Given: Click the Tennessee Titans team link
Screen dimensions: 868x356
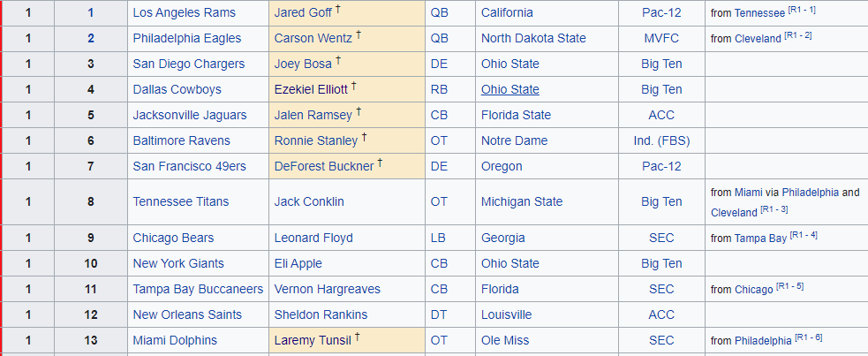Looking at the screenshot, I should [x=182, y=201].
